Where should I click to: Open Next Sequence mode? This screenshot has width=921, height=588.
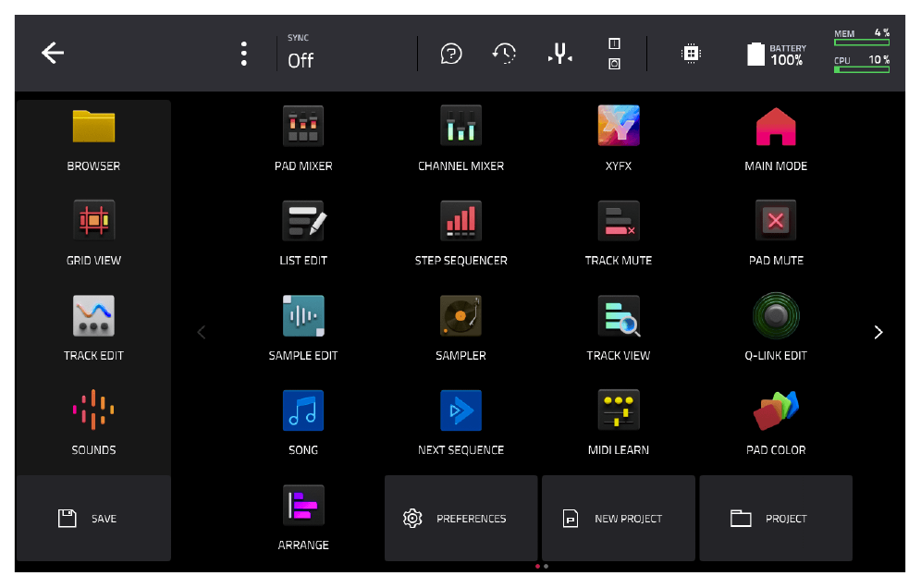[x=460, y=423]
